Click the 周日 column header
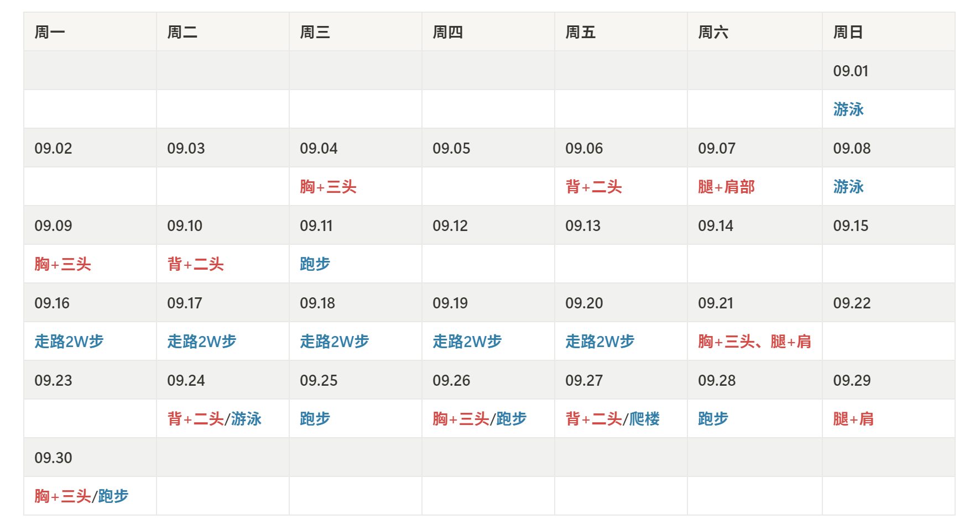 (889, 32)
